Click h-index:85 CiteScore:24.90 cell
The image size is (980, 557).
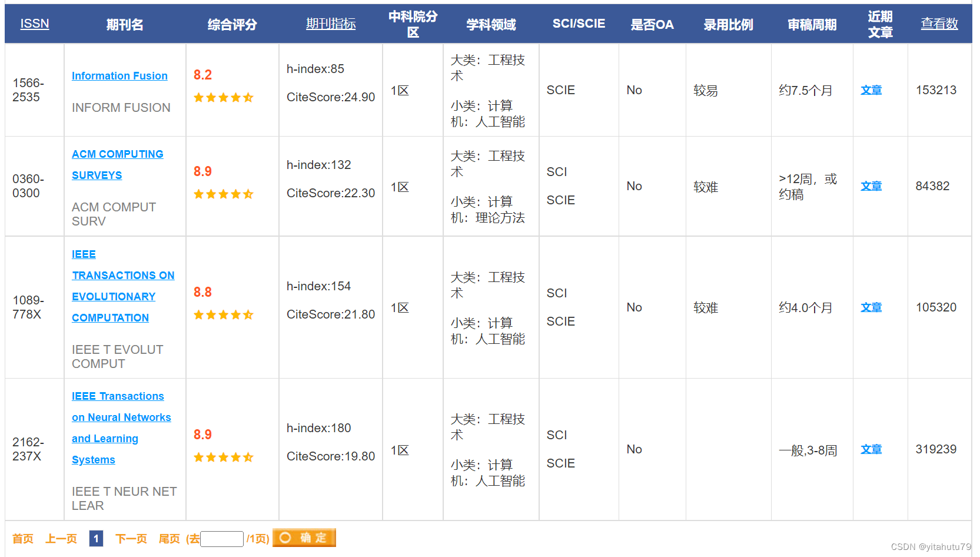point(331,90)
